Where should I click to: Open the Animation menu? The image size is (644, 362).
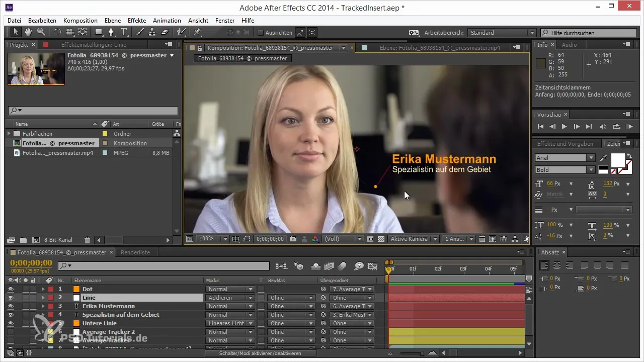(x=167, y=21)
